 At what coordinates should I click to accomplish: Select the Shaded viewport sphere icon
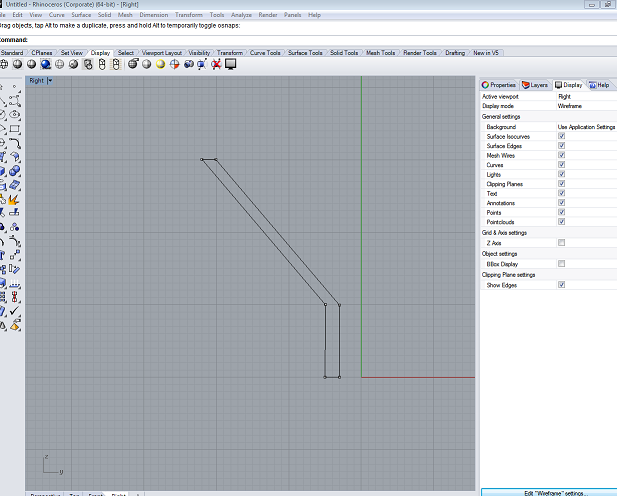click(17, 64)
